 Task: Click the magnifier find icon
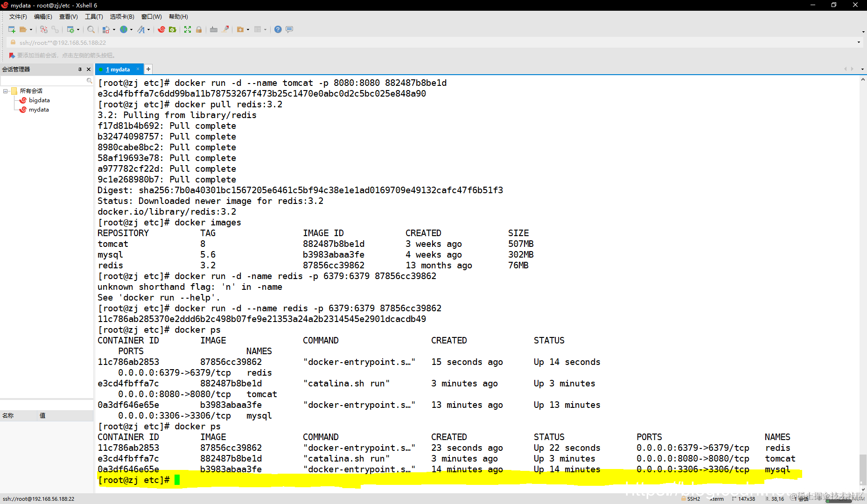click(x=91, y=29)
